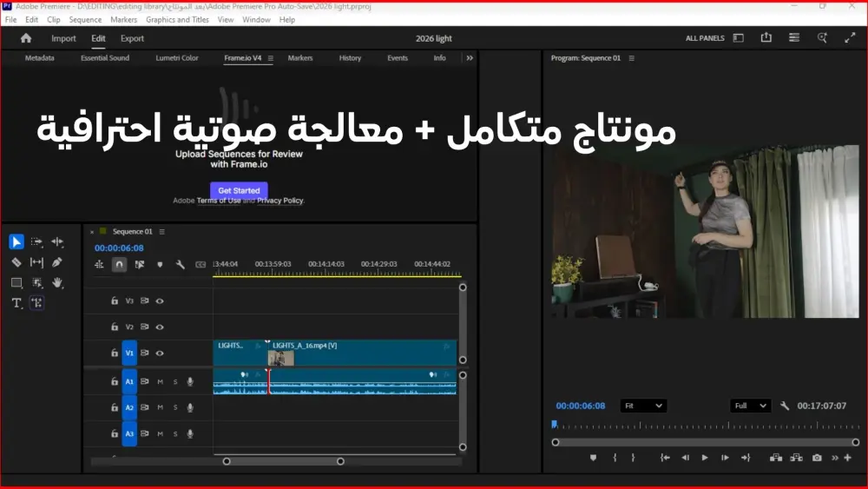Select the Selection arrow tool
Screen dimensions: 868x489
click(x=16, y=242)
